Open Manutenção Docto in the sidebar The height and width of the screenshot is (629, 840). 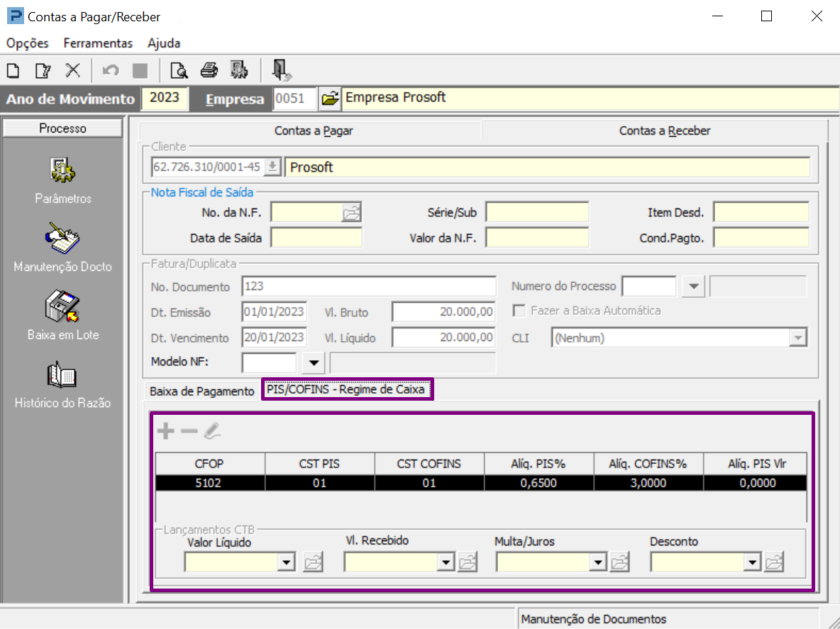click(63, 239)
